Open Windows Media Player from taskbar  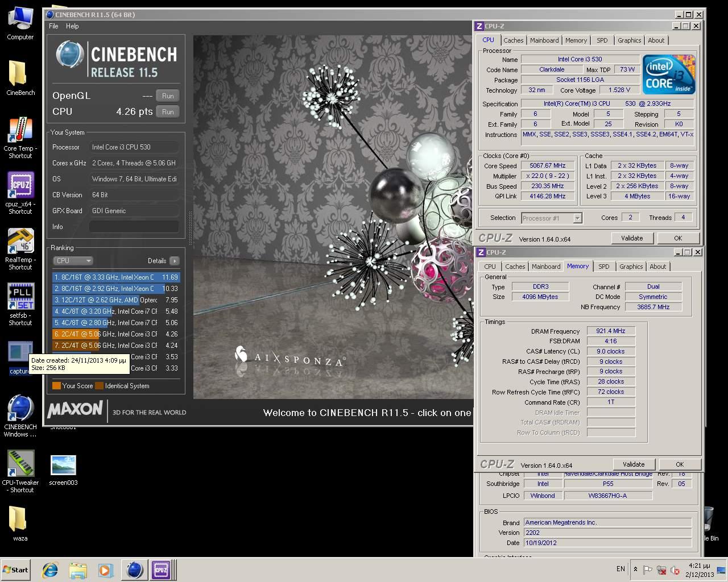(x=105, y=569)
